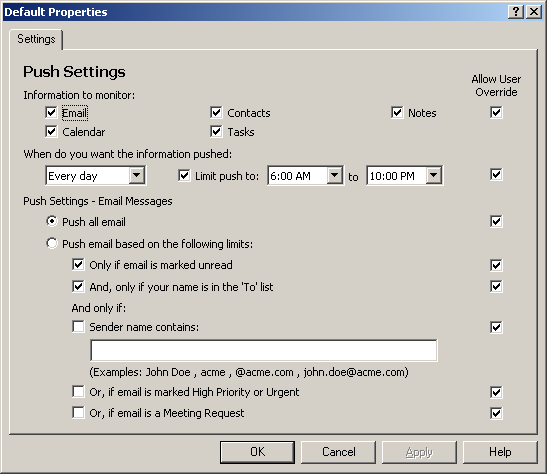The height and width of the screenshot is (474, 547).
Task: Toggle the Contacts checkbox
Action: 216,113
